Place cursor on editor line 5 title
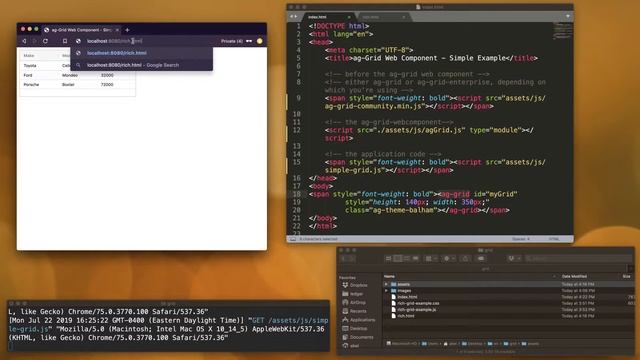 tap(431, 58)
